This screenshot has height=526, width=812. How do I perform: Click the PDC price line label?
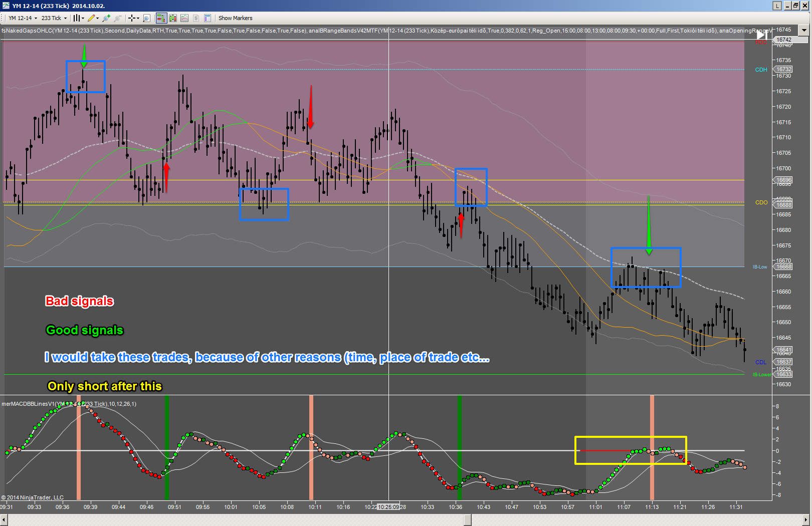[x=761, y=43]
